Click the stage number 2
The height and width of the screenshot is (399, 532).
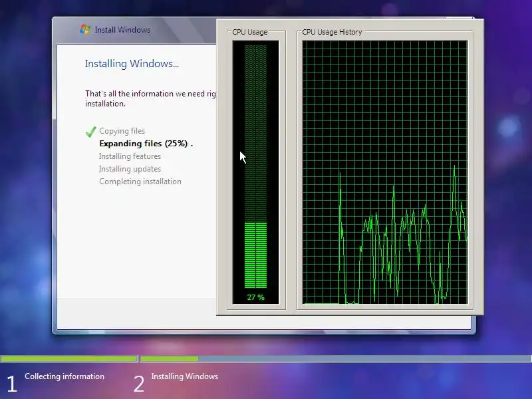[139, 384]
